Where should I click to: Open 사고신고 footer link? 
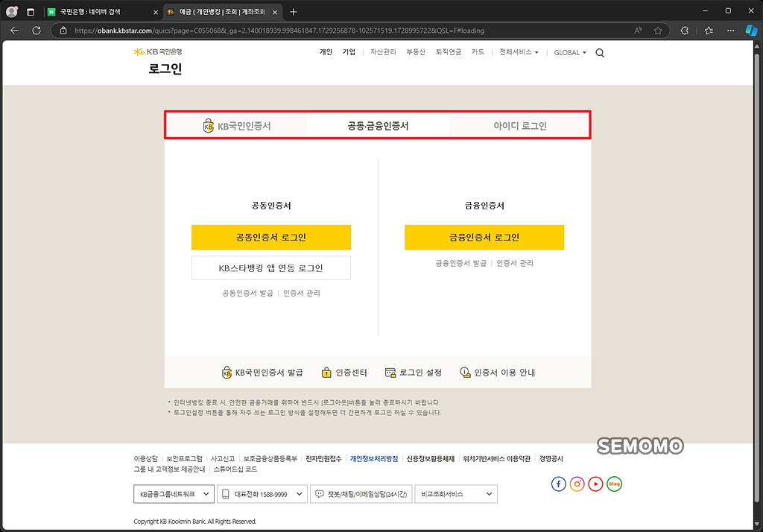tap(222, 458)
